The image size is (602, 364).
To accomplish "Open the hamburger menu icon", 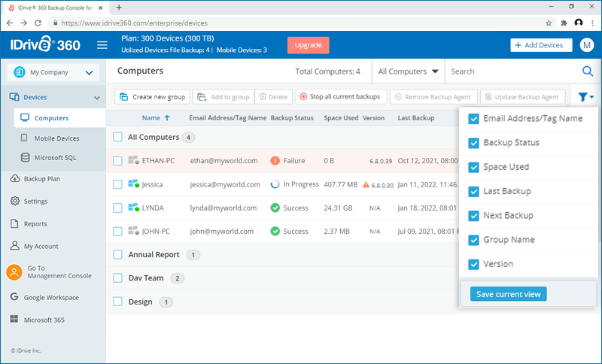I will point(102,45).
